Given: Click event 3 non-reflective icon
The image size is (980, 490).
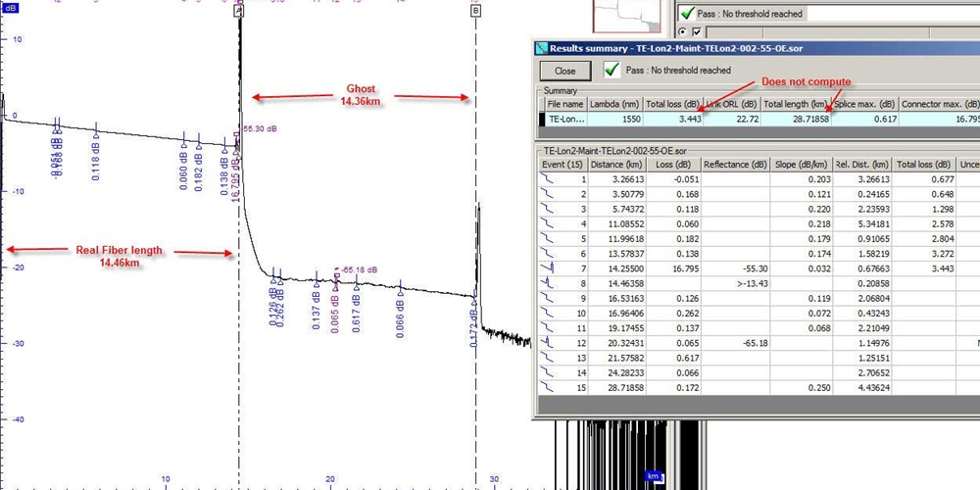Looking at the screenshot, I should (547, 209).
